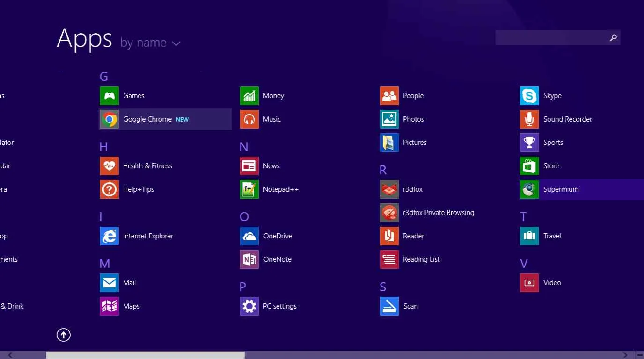Click the 'Skype' label text
Screen dimensions: 644x359
[x=552, y=96]
